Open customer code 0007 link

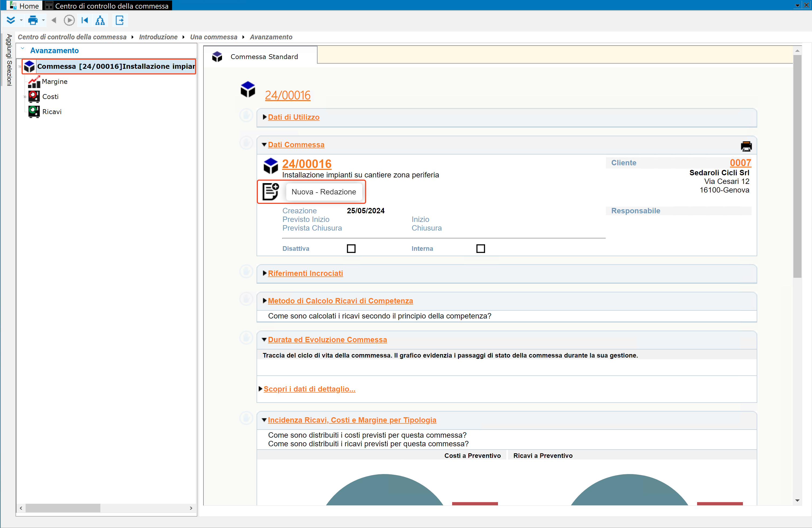tap(740, 163)
